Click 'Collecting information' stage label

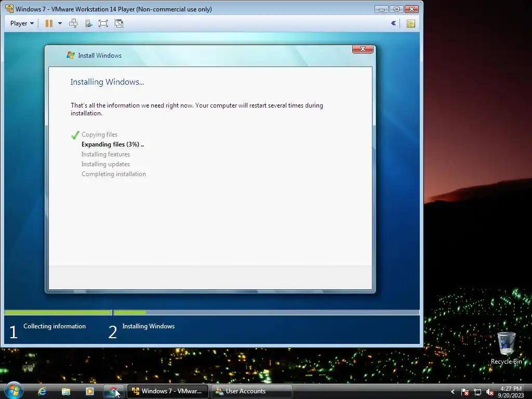(x=55, y=326)
